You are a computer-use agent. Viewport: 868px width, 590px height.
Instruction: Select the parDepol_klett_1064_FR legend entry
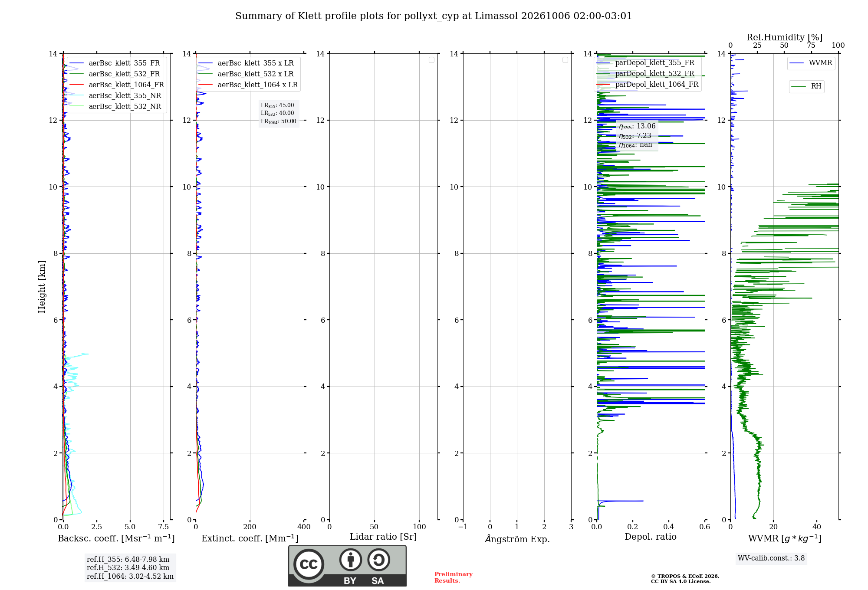click(648, 84)
